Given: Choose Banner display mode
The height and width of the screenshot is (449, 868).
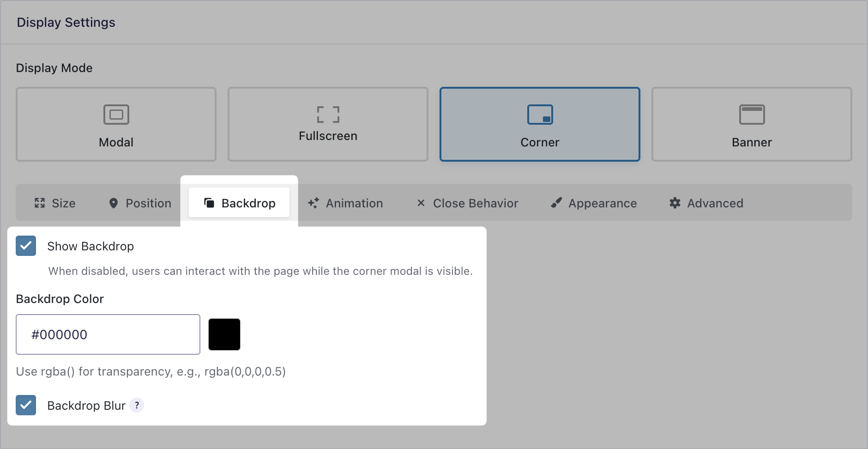Looking at the screenshot, I should coord(752,124).
